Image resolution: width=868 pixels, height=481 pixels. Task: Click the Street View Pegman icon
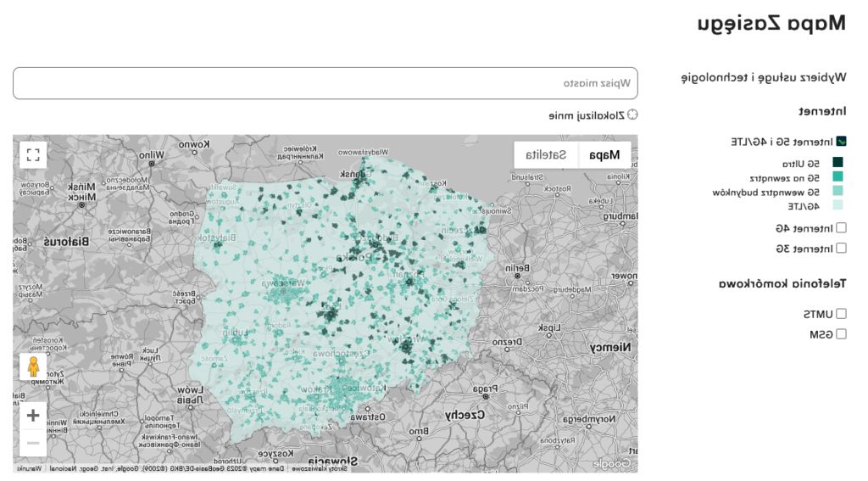click(33, 366)
